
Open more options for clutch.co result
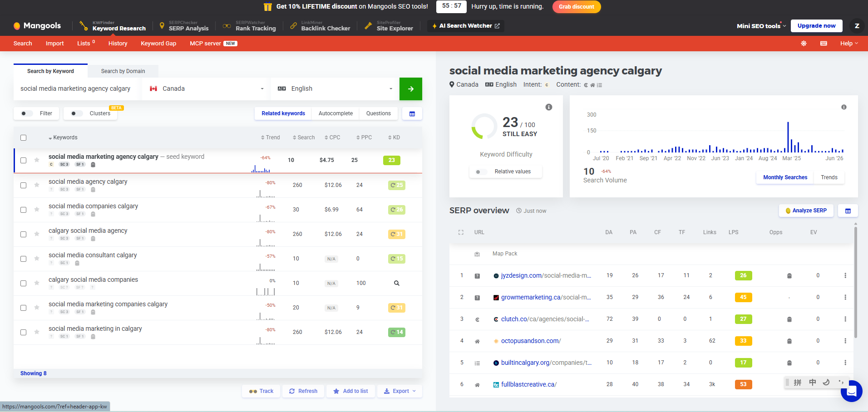pos(845,319)
